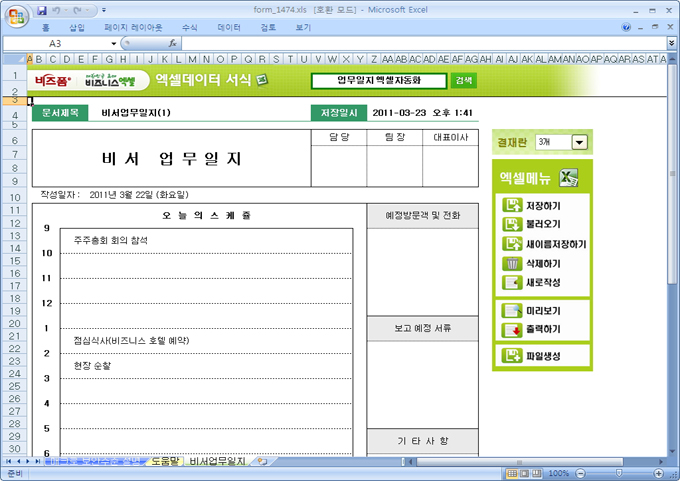Select column header D

coord(67,59)
